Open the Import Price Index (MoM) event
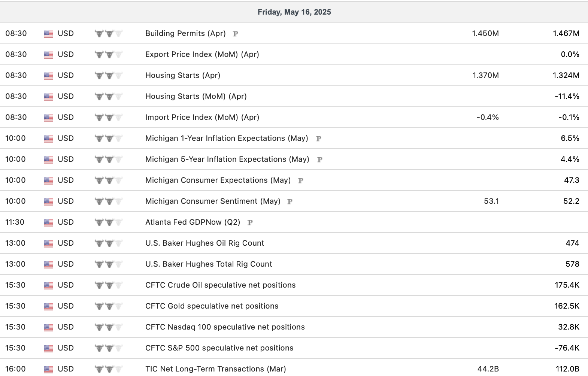588x376 pixels. [202, 117]
